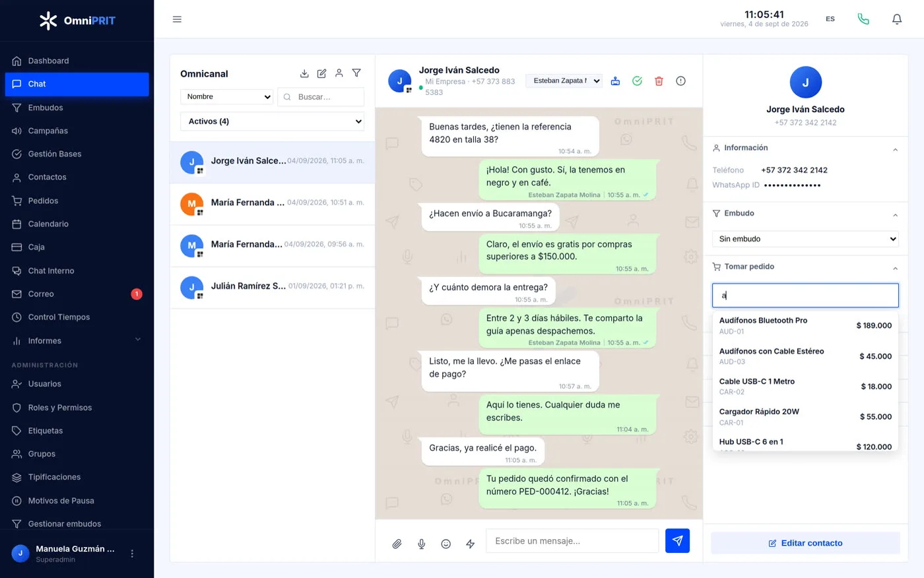
Task: Collapse the Información section
Action: coord(895,149)
